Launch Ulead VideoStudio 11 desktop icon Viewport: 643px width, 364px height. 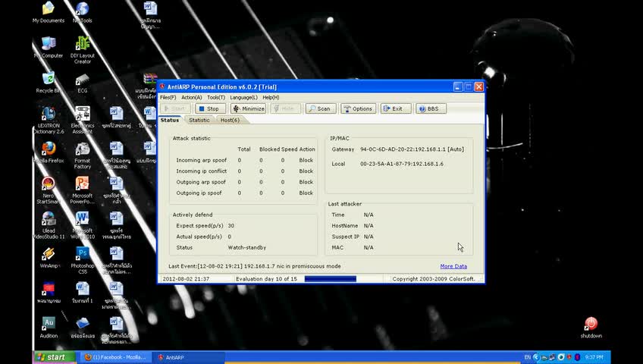coord(49,225)
